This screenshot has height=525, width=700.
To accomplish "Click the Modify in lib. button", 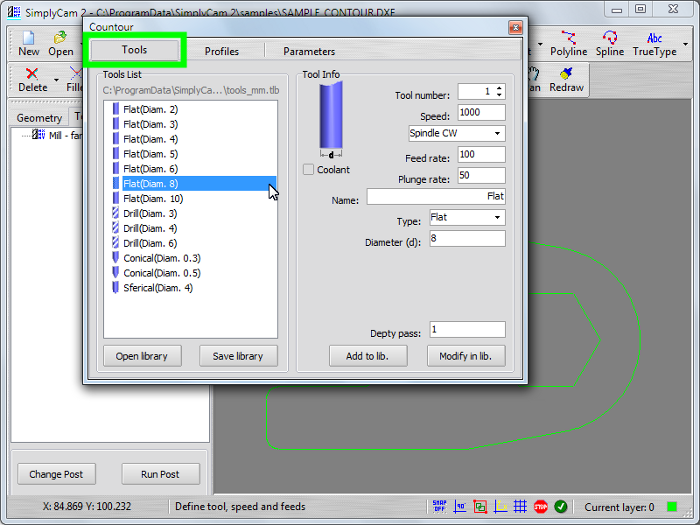I will pyautogui.click(x=466, y=356).
